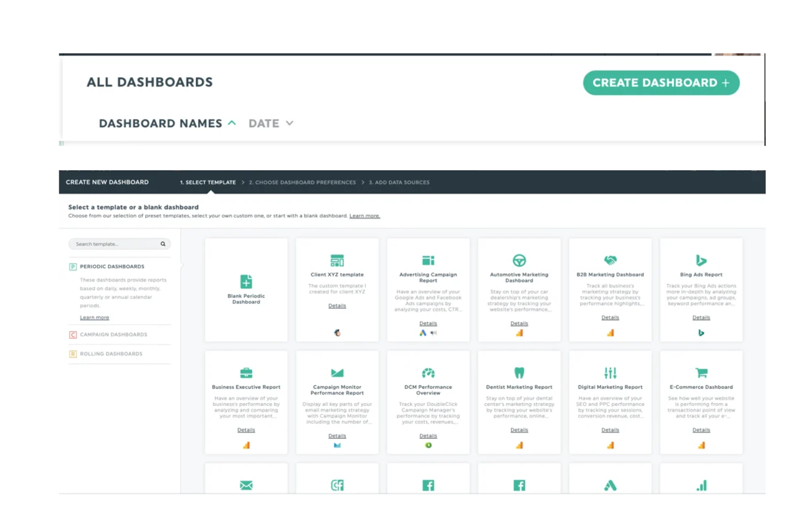Image resolution: width=798 pixels, height=532 pixels.
Task: Select Campaign Monitor envelope icon
Action: click(x=337, y=373)
